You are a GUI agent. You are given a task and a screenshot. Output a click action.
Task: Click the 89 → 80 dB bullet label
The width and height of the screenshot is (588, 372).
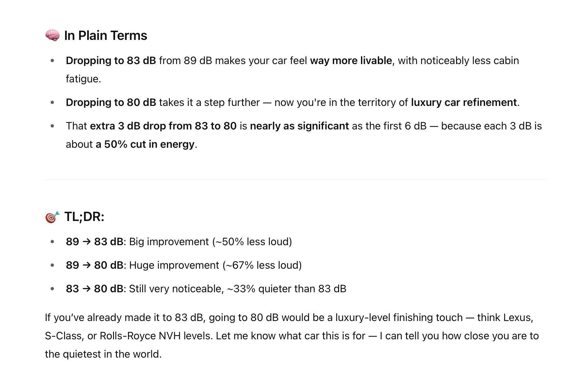pos(94,265)
